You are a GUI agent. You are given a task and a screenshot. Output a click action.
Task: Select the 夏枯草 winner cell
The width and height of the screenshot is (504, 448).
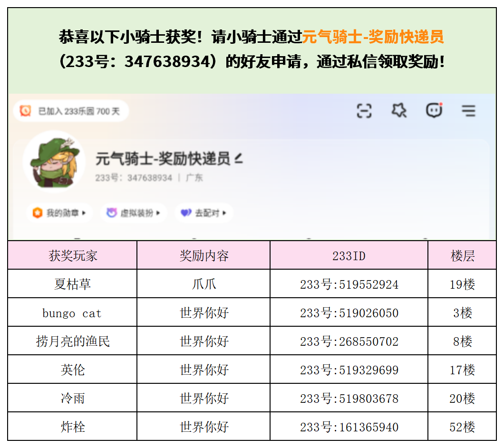[73, 284]
